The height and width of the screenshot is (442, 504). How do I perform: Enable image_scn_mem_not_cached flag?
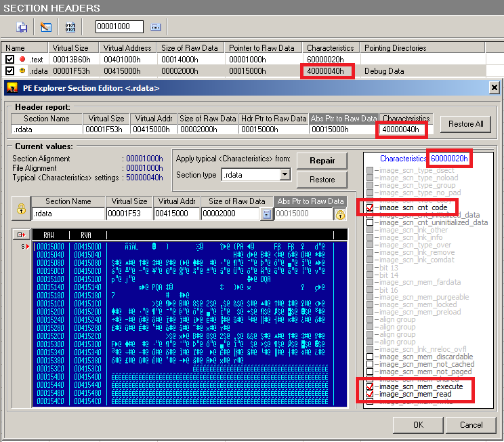[370, 364]
